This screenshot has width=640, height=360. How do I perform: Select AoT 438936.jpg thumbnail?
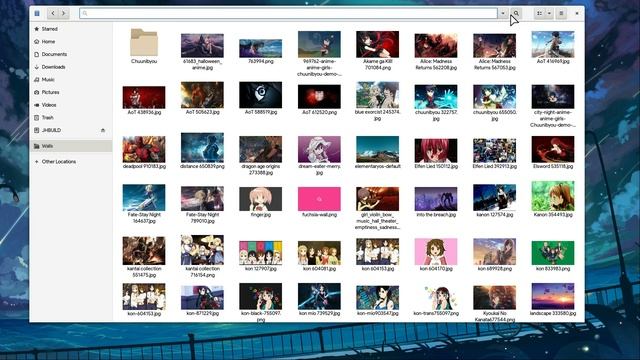(x=144, y=97)
